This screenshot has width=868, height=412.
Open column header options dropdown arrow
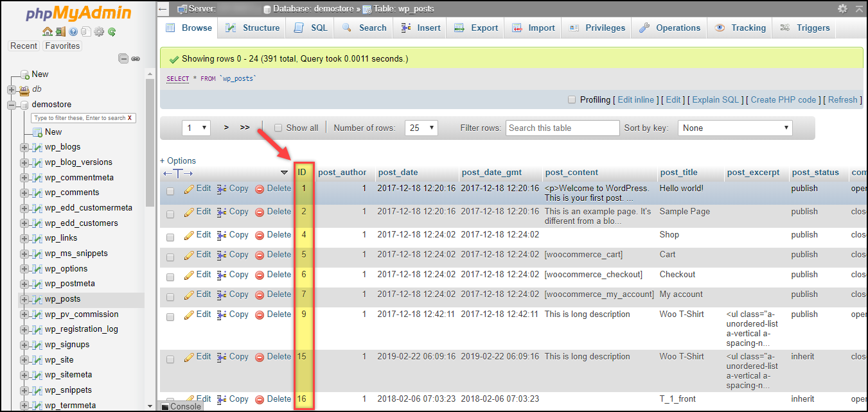[x=285, y=173]
